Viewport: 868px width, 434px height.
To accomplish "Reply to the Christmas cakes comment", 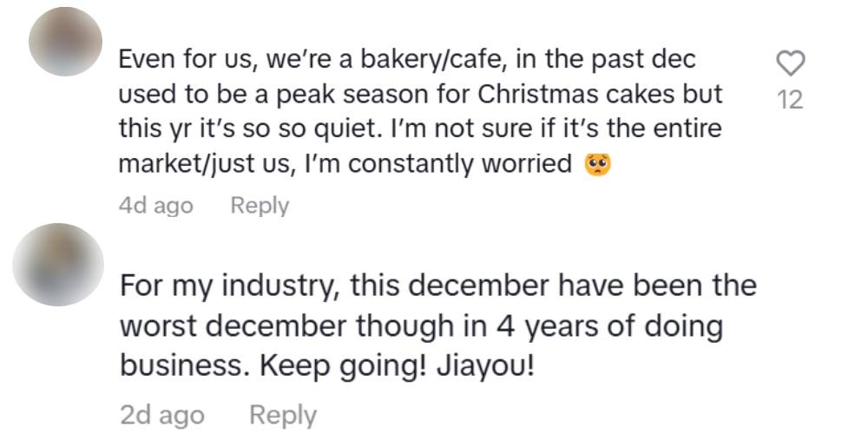I will coord(260,206).
